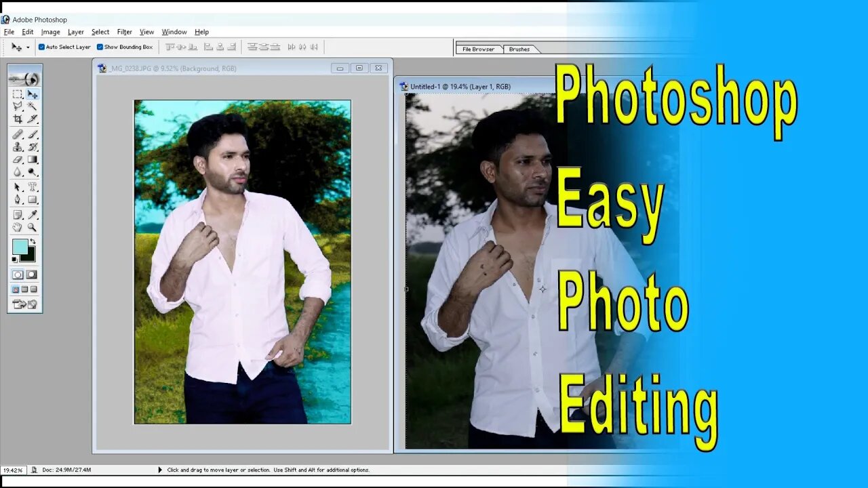This screenshot has height=488, width=868.
Task: Click Align Right Edges in options bar
Action: point(232,47)
